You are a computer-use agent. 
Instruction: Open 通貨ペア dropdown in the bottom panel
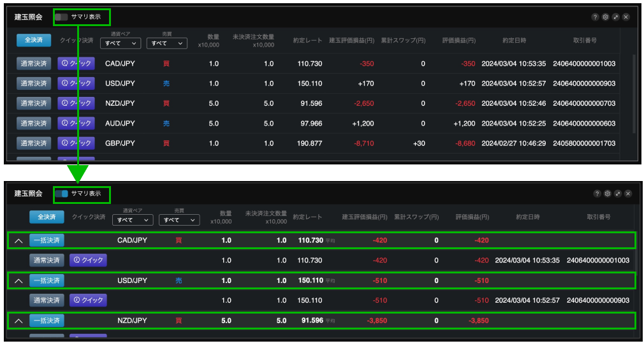click(x=133, y=220)
